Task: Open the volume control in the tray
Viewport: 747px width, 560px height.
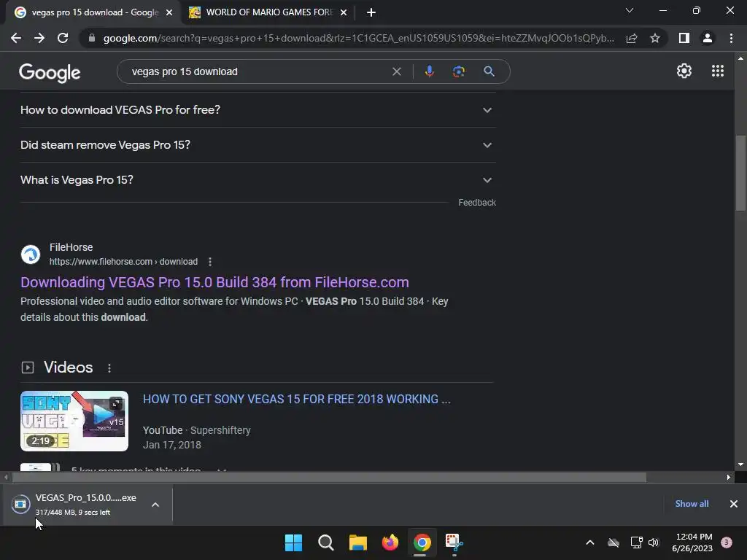Action: 654,542
